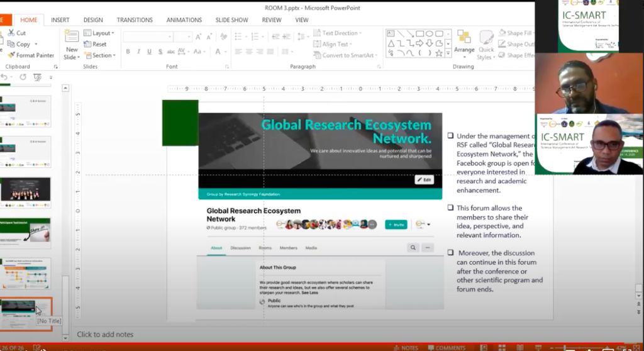
Task: Open the Section dropdown
Action: [100, 55]
